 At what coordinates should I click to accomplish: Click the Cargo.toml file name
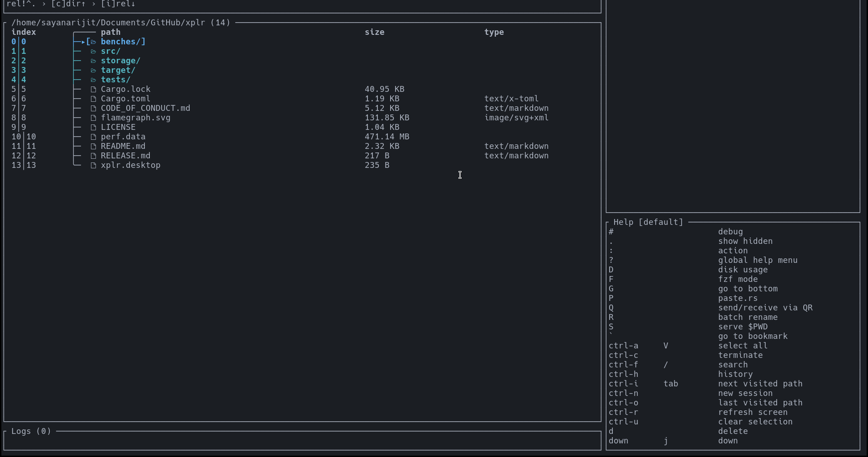pos(126,99)
